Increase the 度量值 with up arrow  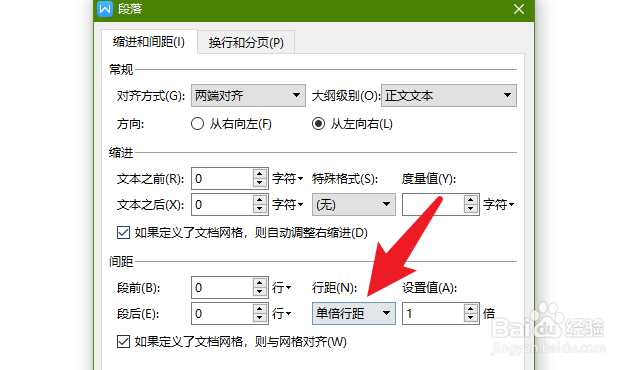(471, 199)
